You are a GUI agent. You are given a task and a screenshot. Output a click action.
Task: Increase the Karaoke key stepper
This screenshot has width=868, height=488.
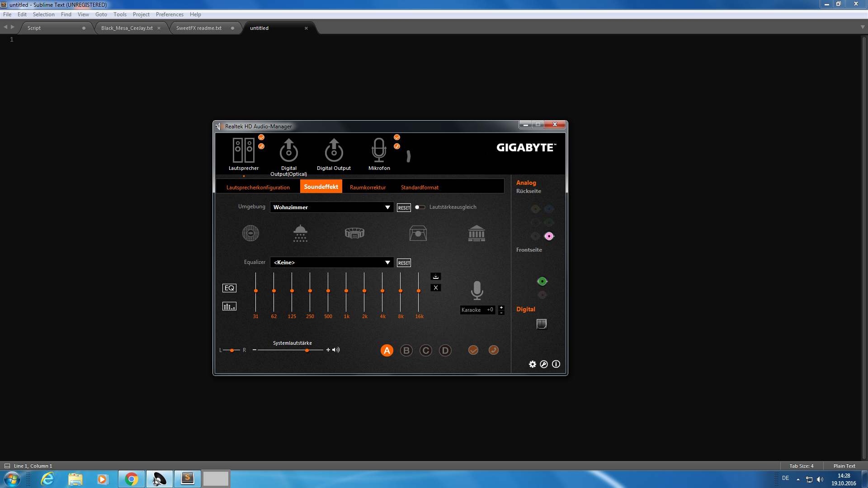coord(501,307)
